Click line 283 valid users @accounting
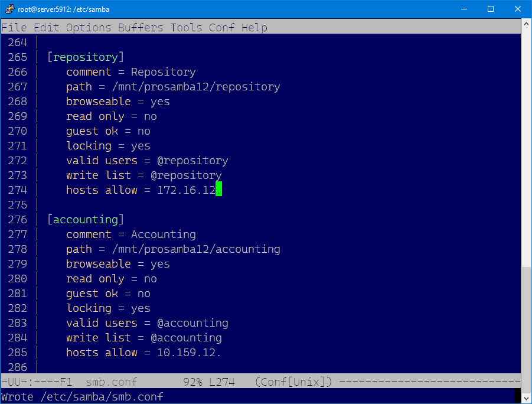The height and width of the screenshot is (404, 532). click(x=147, y=323)
